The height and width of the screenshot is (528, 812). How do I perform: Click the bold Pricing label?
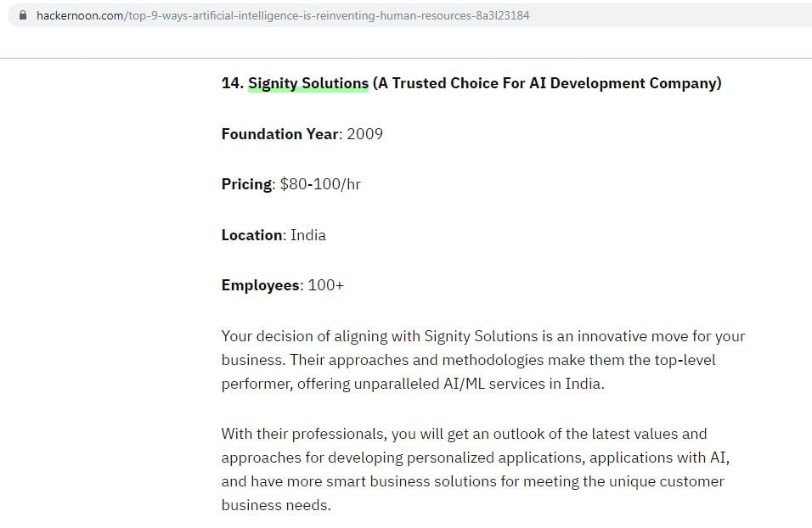tap(245, 184)
